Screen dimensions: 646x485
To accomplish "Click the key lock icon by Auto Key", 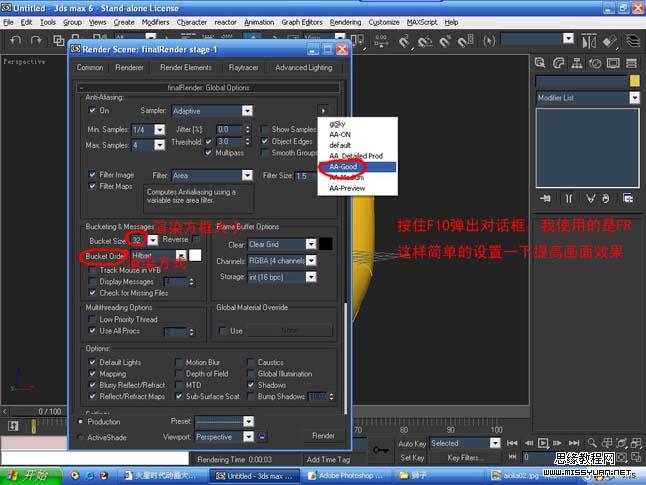I will point(381,450).
